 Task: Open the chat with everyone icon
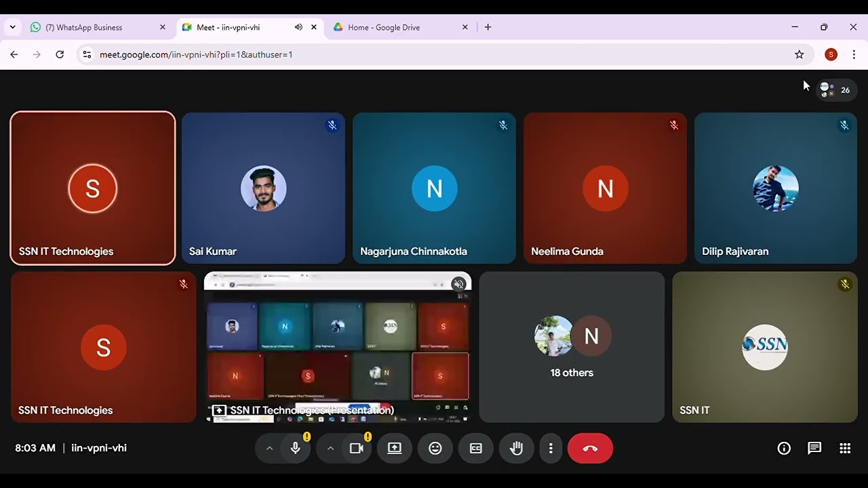click(814, 448)
